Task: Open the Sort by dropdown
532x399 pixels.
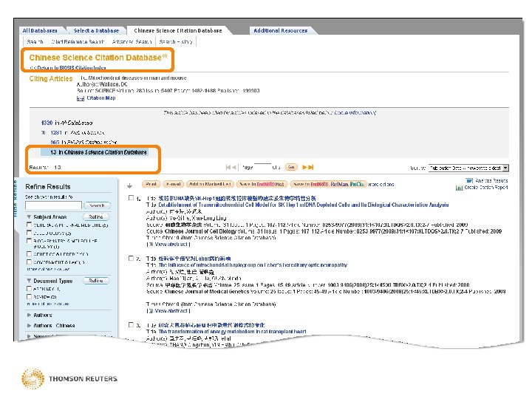Action: click(468, 168)
